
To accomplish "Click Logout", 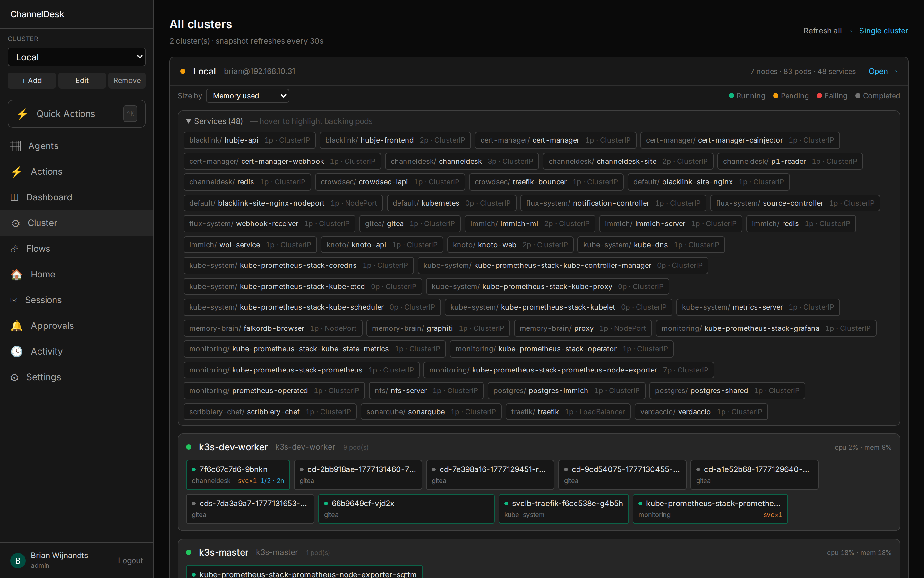I will (x=130, y=560).
